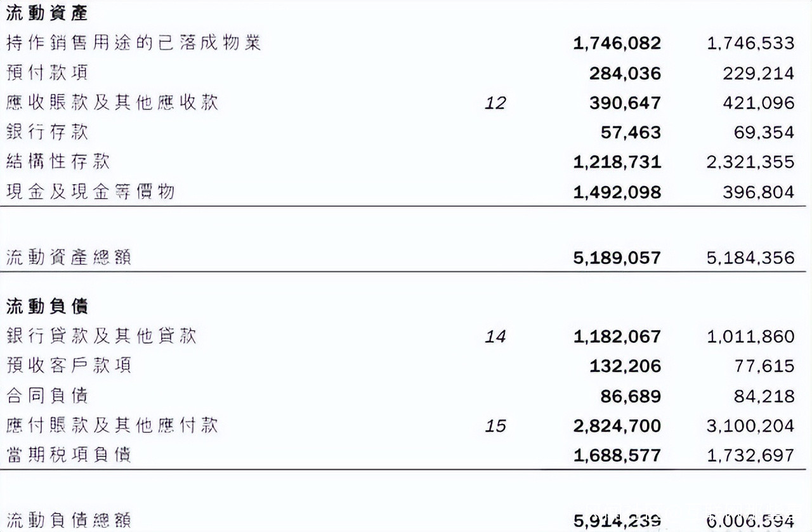Select the figure 1,688,577
The image size is (812, 532).
click(617, 455)
